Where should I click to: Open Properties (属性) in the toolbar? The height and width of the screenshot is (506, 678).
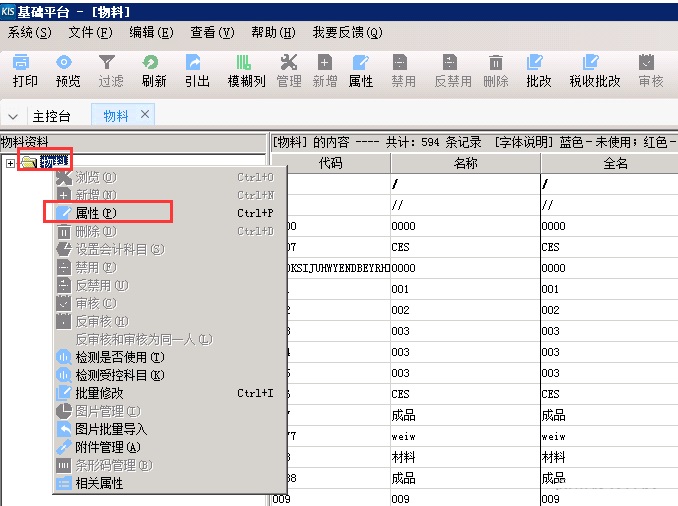pyautogui.click(x=361, y=70)
